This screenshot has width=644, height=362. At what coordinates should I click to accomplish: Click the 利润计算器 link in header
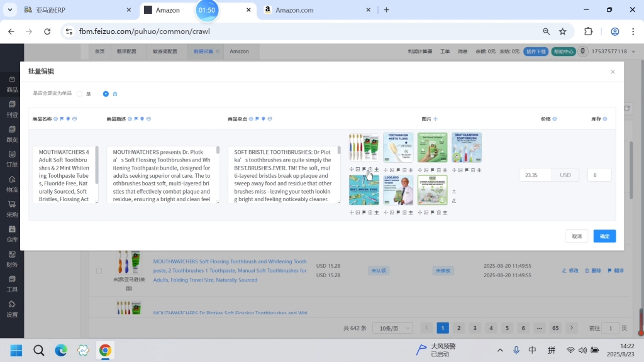coord(419,52)
